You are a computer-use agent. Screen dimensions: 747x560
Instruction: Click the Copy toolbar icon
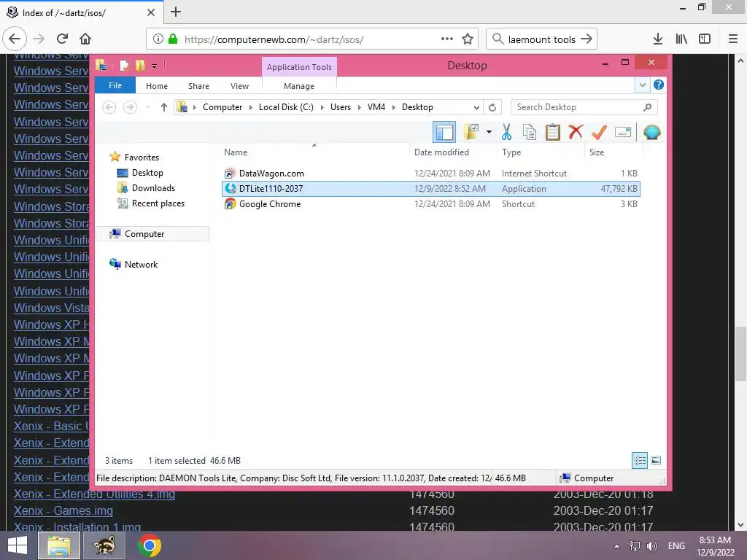click(x=530, y=132)
